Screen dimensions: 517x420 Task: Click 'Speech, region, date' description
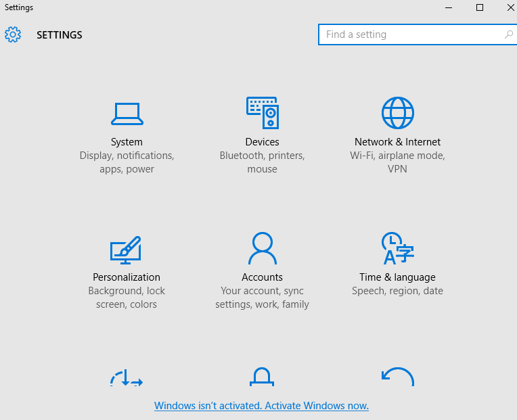[x=397, y=291]
